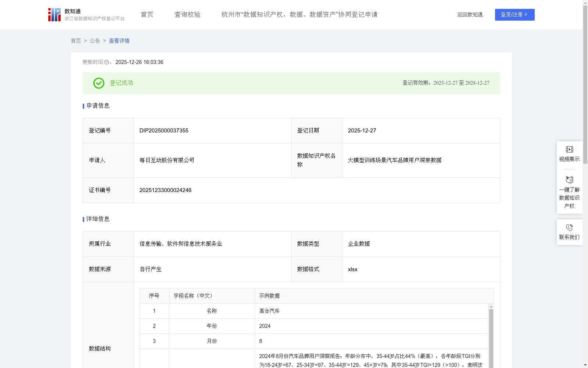The width and height of the screenshot is (588, 368).
Task: Select field name 名称 in row 1
Action: pyautogui.click(x=212, y=311)
